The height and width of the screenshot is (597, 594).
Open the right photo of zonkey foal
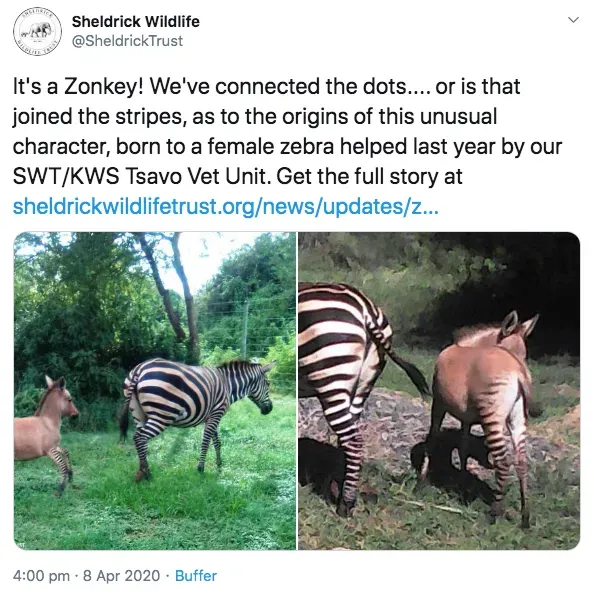point(439,391)
